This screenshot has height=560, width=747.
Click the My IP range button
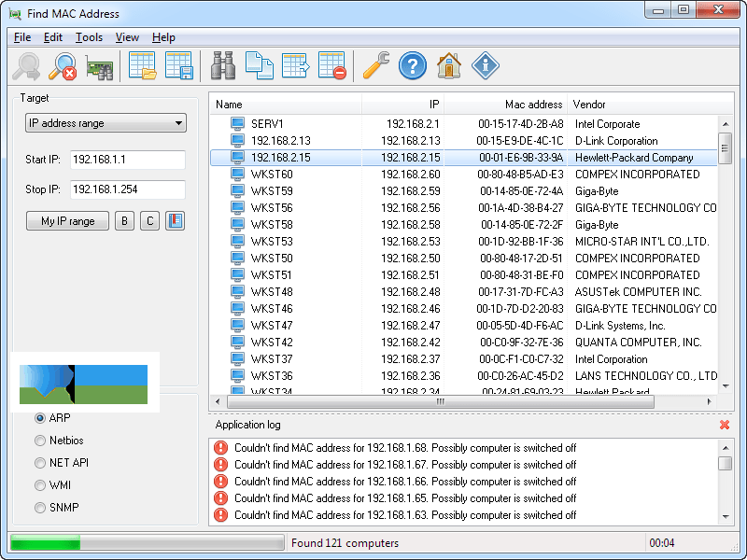[67, 221]
